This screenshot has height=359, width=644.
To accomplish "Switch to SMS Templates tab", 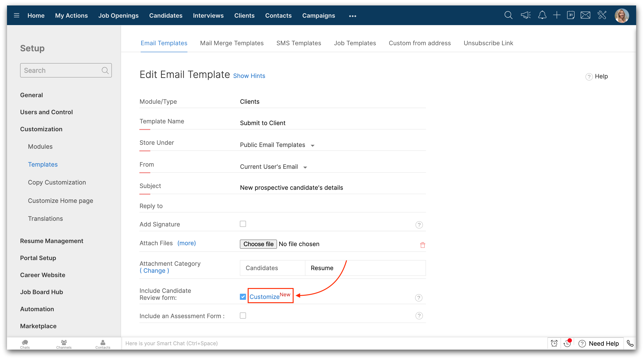I will (298, 43).
